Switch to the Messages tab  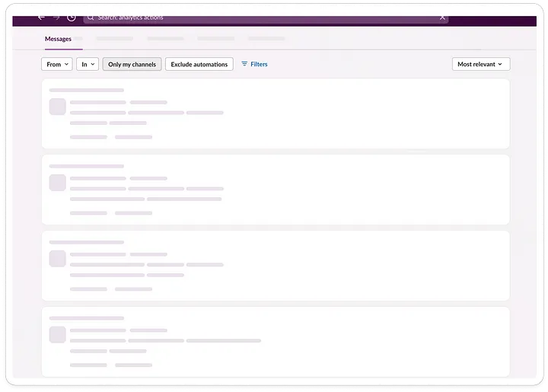coord(58,39)
